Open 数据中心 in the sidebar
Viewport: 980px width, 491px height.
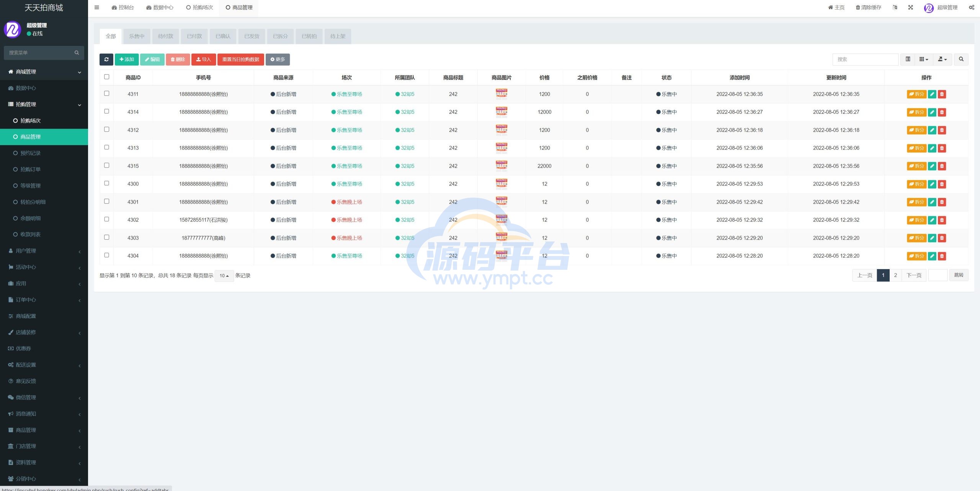coord(44,88)
